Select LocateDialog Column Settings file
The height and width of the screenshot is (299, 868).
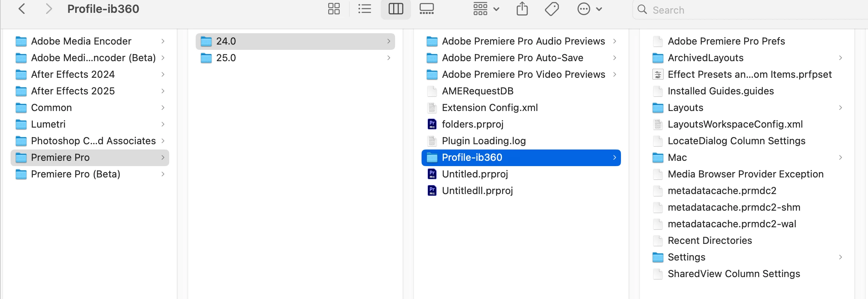[x=747, y=141]
